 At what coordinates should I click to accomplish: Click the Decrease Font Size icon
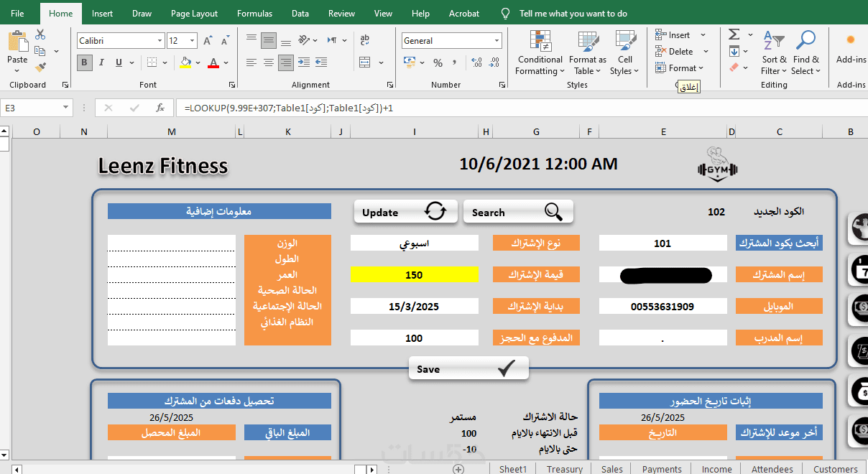[224, 41]
